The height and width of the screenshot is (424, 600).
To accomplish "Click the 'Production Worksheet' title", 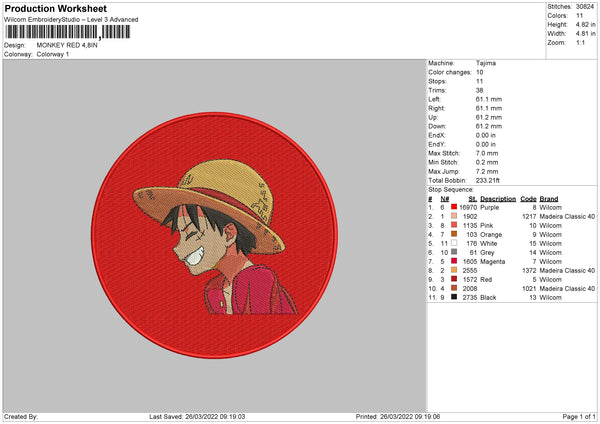I will click(x=55, y=8).
